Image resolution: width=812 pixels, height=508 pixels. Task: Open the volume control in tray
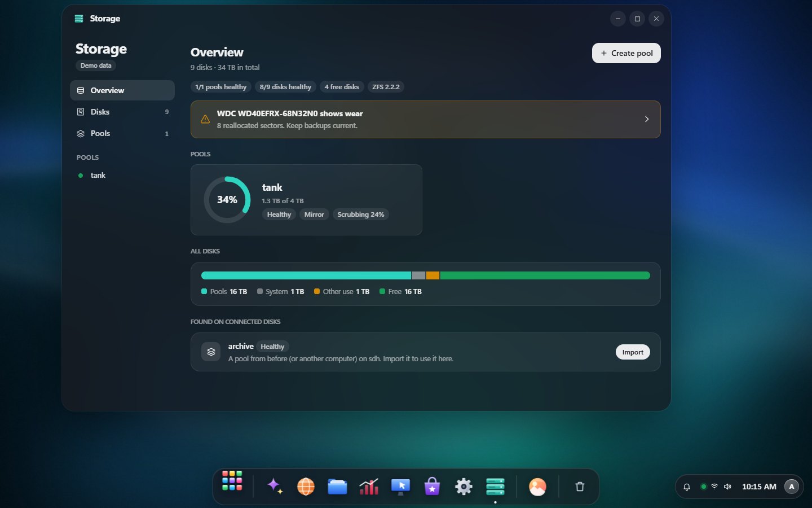pos(727,487)
